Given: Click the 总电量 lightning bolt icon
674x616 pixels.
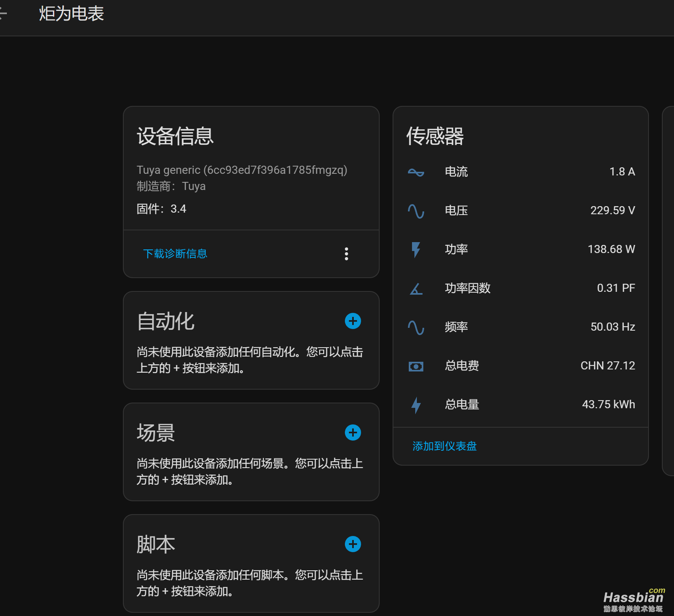Looking at the screenshot, I should click(x=416, y=405).
